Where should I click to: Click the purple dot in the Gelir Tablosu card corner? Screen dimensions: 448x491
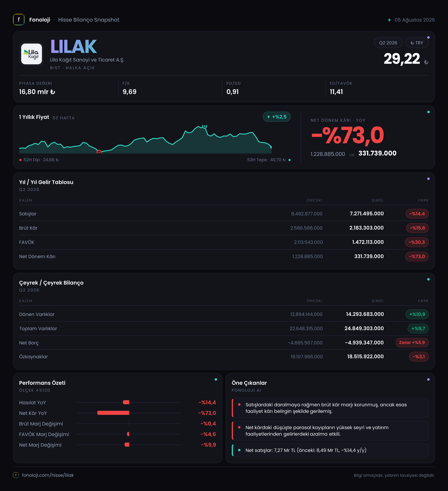coord(428,179)
